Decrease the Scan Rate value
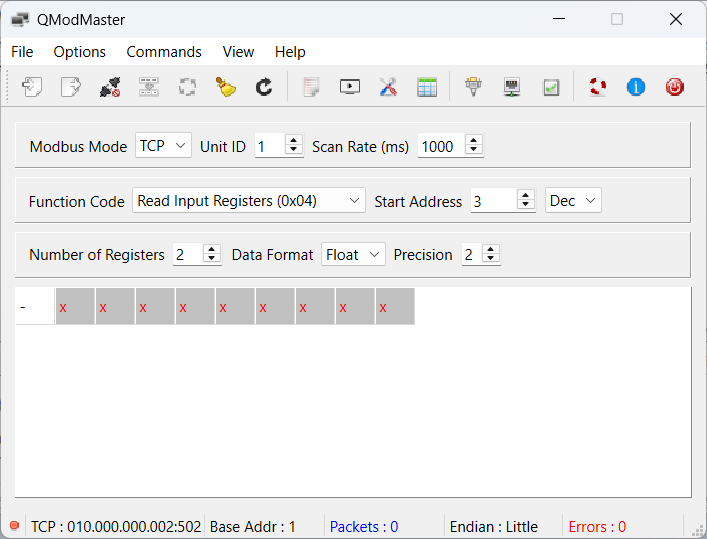 [x=473, y=150]
